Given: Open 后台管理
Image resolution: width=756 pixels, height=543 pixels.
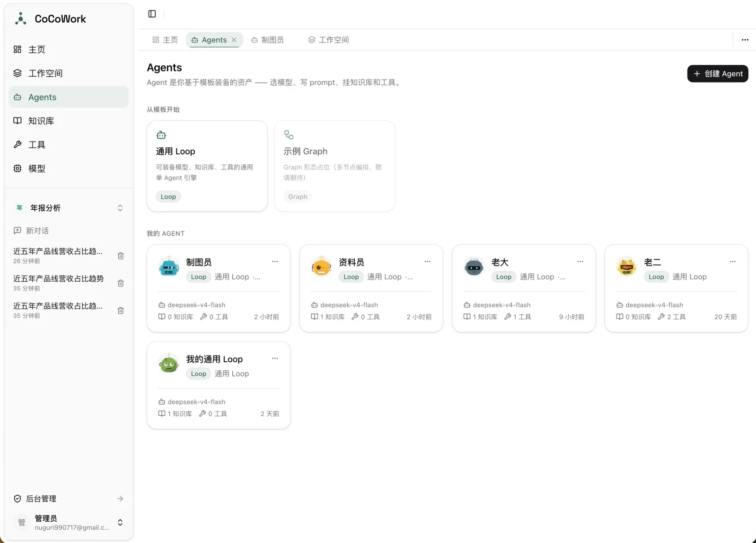Looking at the screenshot, I should pyautogui.click(x=69, y=498).
